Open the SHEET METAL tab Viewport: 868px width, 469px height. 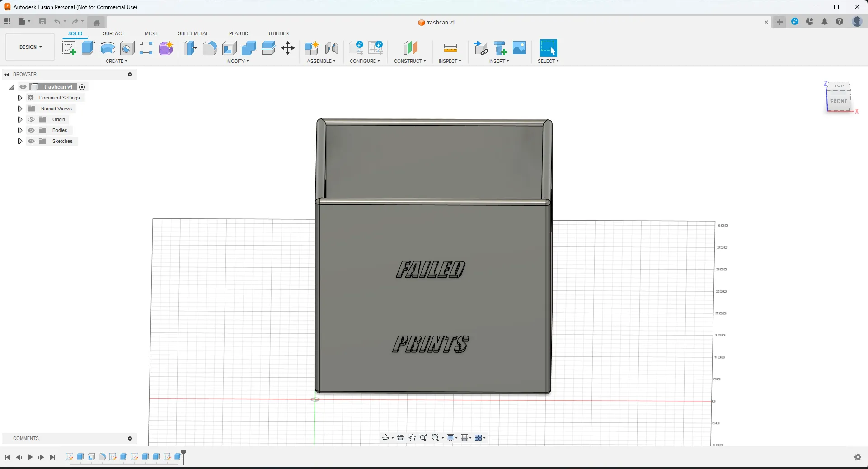(x=193, y=33)
